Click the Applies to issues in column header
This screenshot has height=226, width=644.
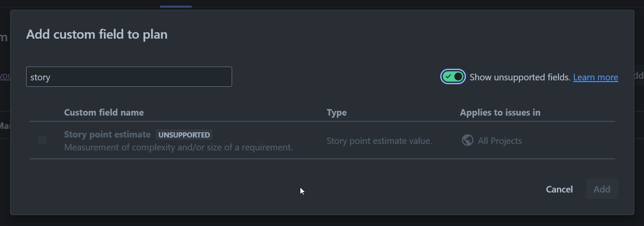point(500,113)
